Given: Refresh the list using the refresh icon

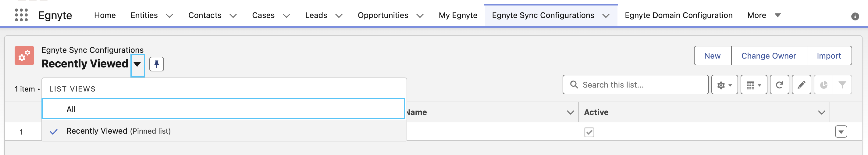Looking at the screenshot, I should [x=779, y=85].
